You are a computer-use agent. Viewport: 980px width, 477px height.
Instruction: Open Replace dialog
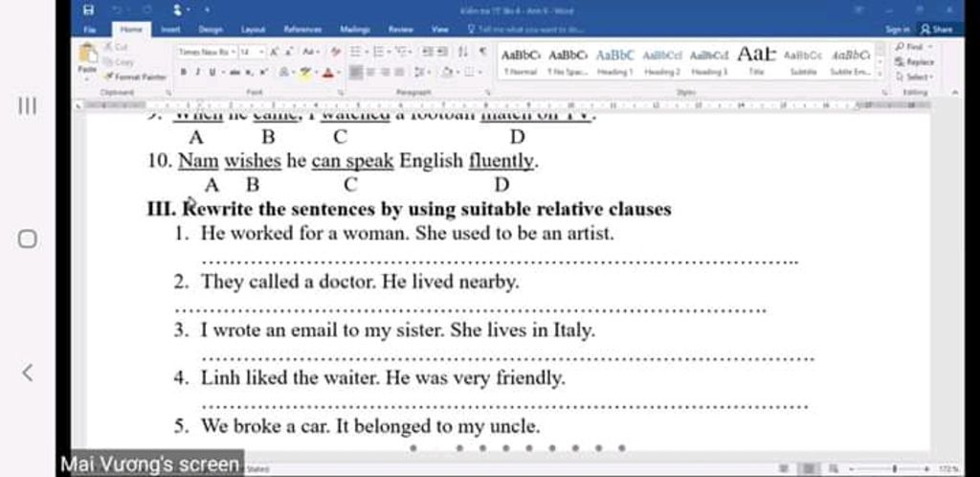coord(914,62)
